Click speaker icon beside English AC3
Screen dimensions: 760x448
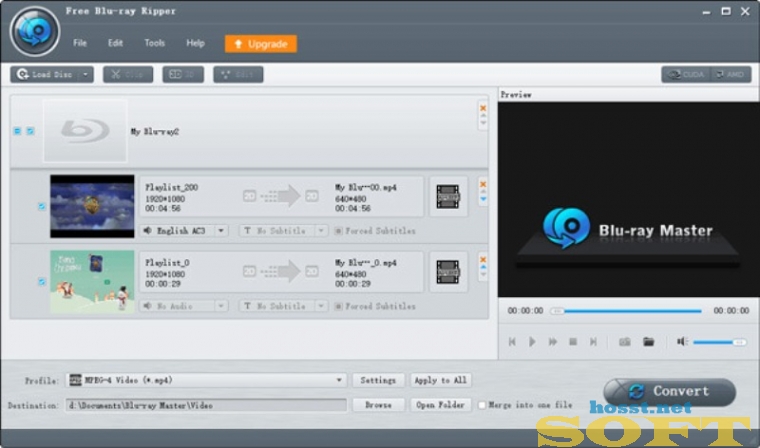(147, 230)
